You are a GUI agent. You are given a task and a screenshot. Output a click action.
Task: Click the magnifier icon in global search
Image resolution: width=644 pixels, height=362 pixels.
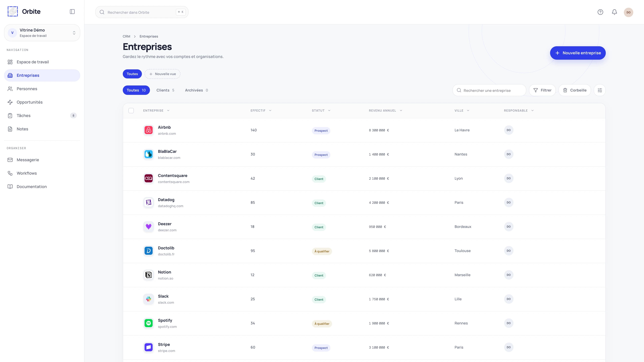click(102, 12)
